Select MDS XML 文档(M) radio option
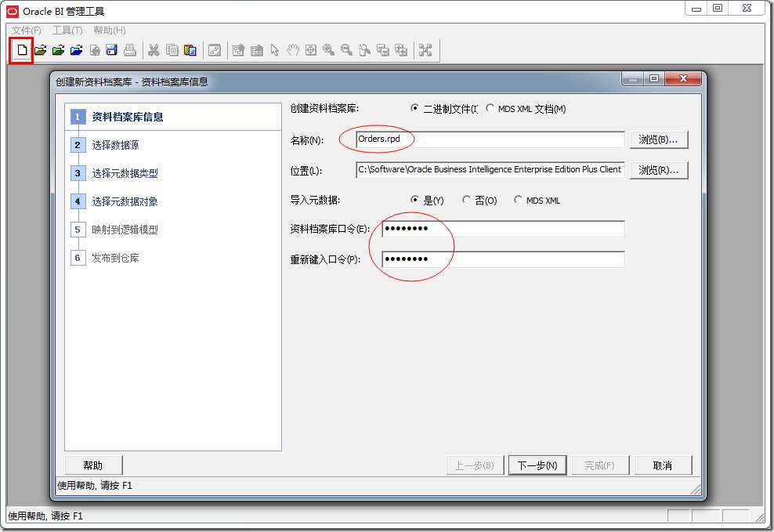Screen dimensions: 774x532 490,108
